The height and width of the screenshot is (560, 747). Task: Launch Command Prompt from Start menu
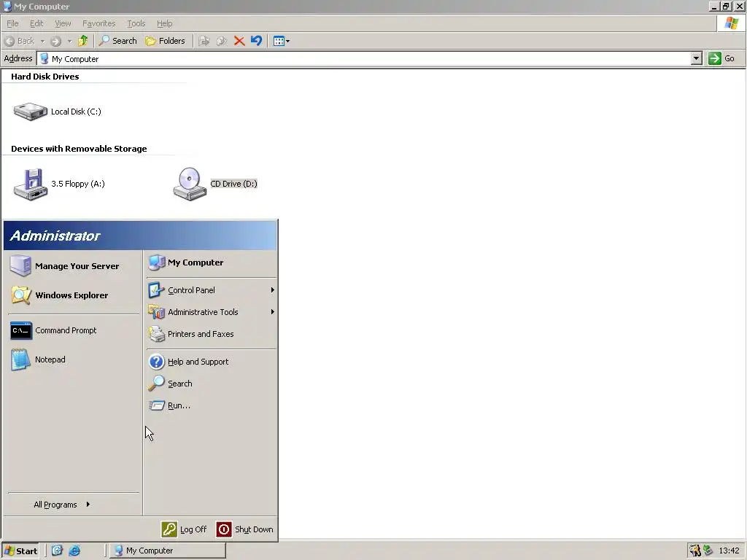pos(74,330)
